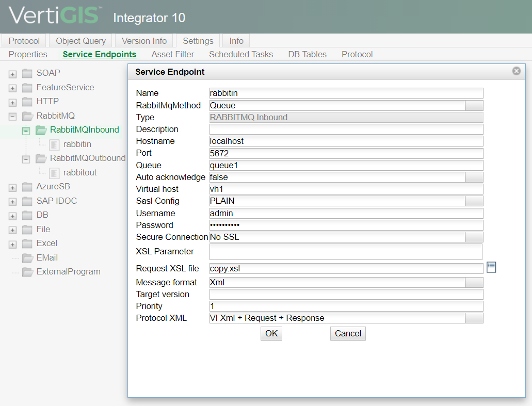
Task: Click the rabbitin endpoint document icon
Action: click(54, 144)
